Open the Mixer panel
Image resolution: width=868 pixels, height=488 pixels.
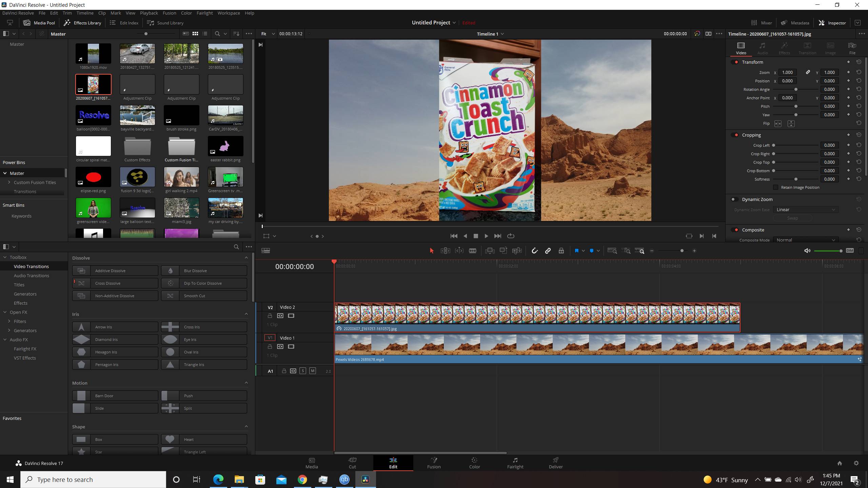[762, 23]
